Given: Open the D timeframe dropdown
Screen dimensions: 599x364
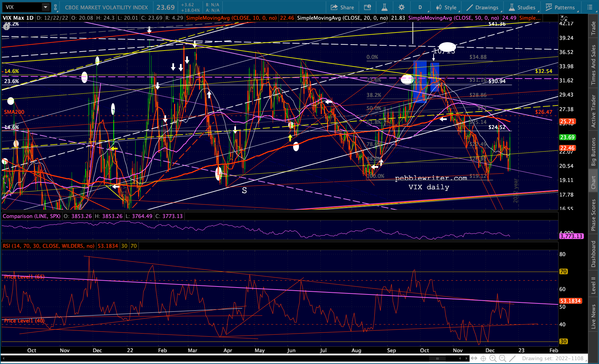Looking at the screenshot, I should click(x=420, y=7).
